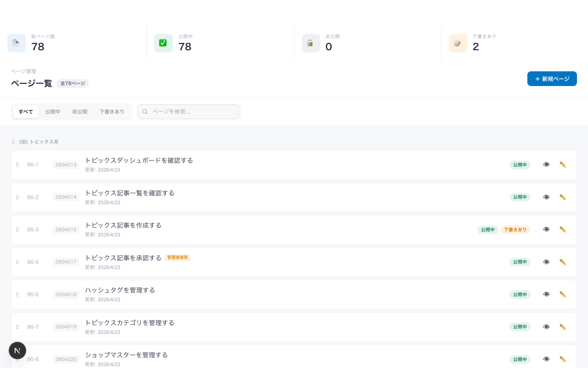588x368 pixels.
Task: Click the (旧) トピックス系 section heading
Action: tap(39, 142)
